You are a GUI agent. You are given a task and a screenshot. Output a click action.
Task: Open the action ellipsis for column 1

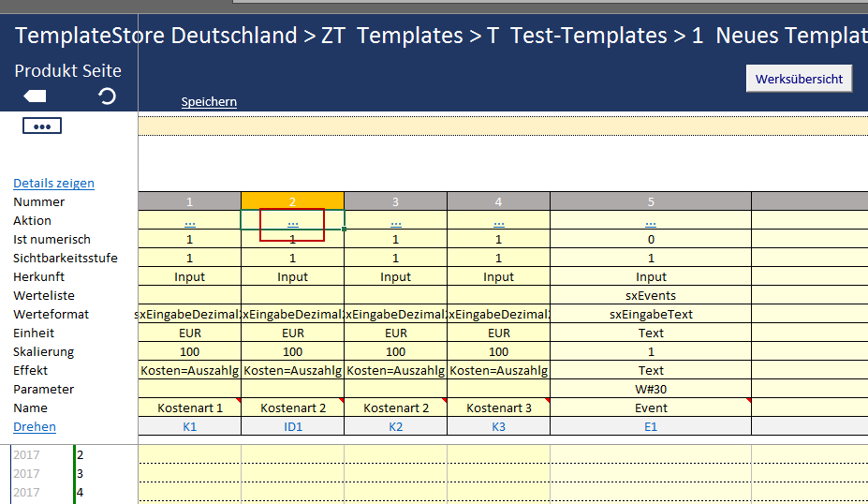tap(190, 221)
